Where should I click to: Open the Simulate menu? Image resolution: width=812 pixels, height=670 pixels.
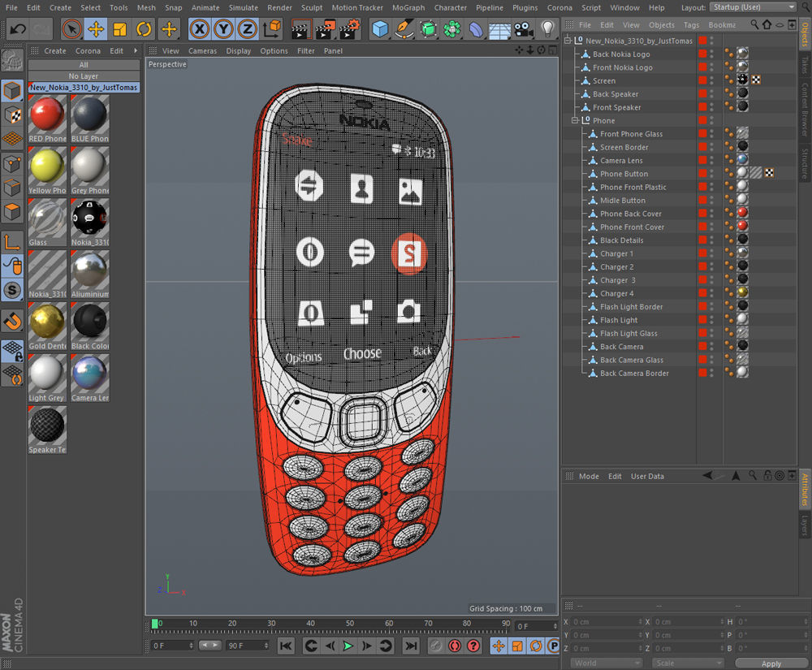tap(244, 8)
